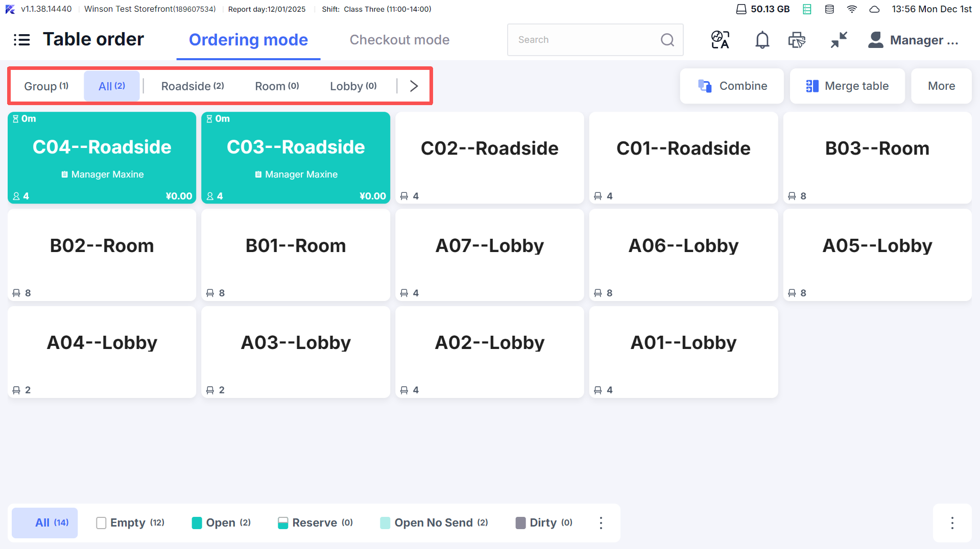Select the Roadside area tab

(193, 86)
